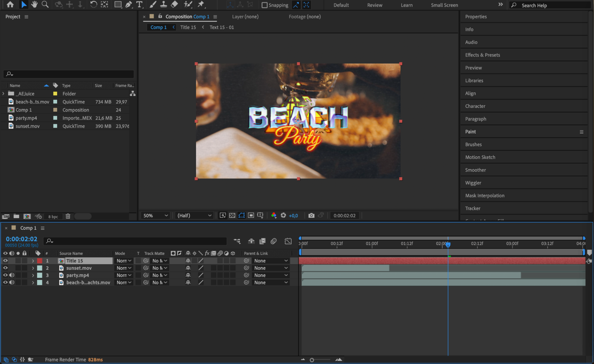Select the Rectangle shape tool
Image resolution: width=594 pixels, height=364 pixels.
click(118, 4)
